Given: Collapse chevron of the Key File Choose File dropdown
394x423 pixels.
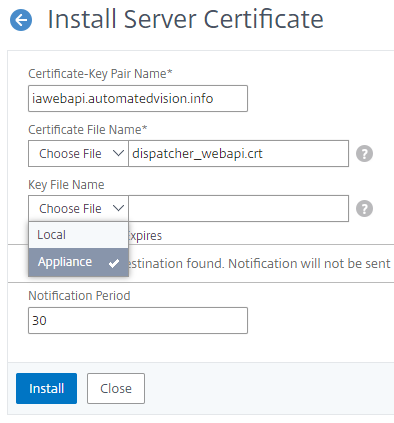Looking at the screenshot, I should tap(118, 208).
